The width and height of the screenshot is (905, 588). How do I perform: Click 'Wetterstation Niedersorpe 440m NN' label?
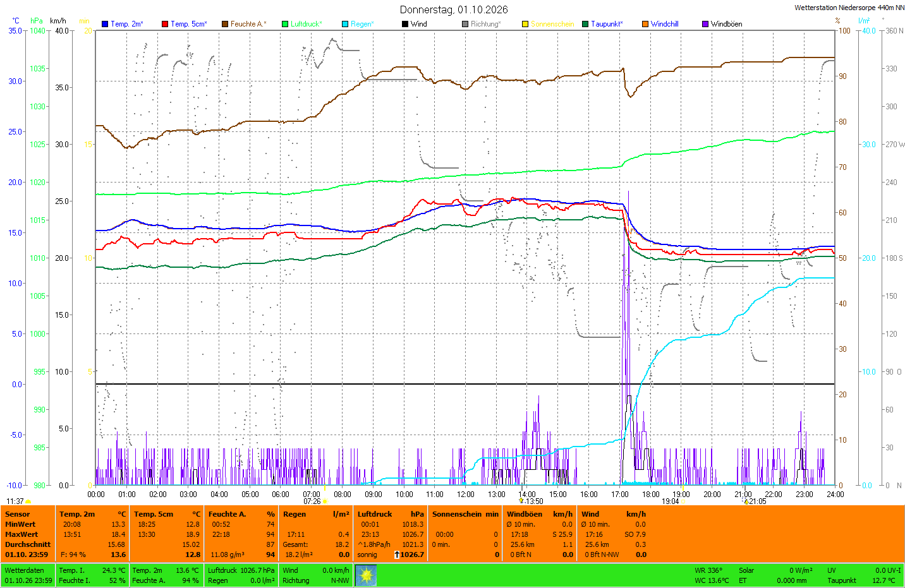click(849, 8)
